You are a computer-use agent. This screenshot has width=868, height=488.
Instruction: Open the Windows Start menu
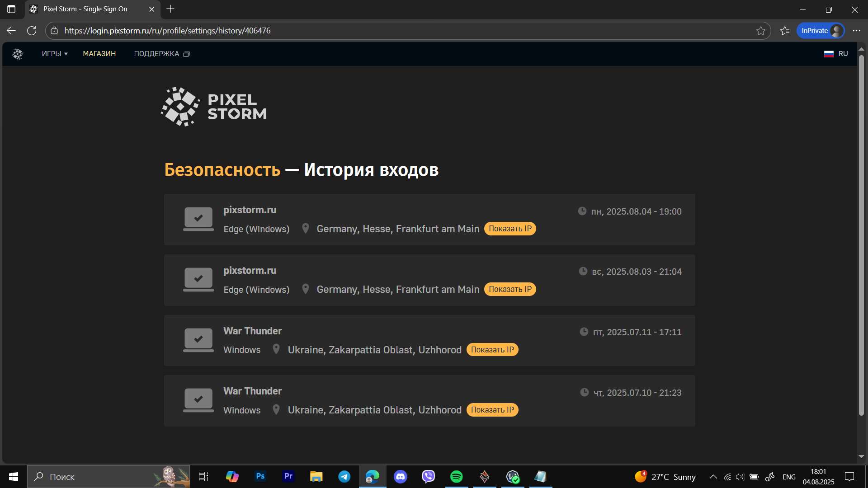(x=14, y=477)
